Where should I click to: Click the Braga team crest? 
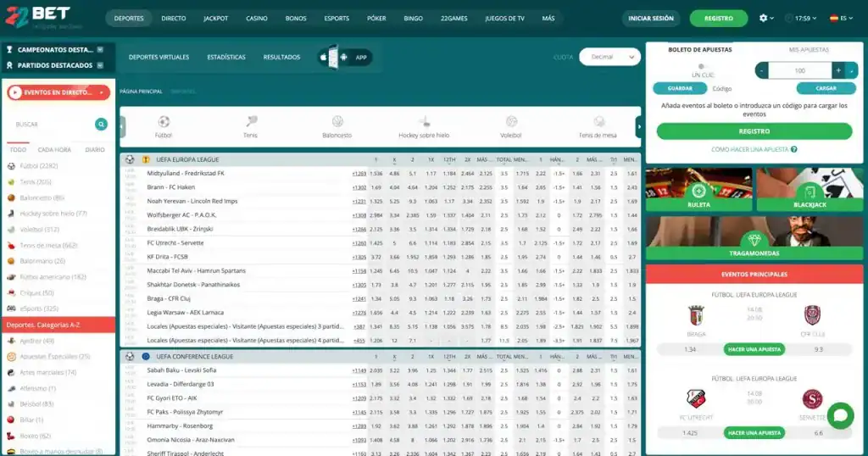tap(696, 315)
